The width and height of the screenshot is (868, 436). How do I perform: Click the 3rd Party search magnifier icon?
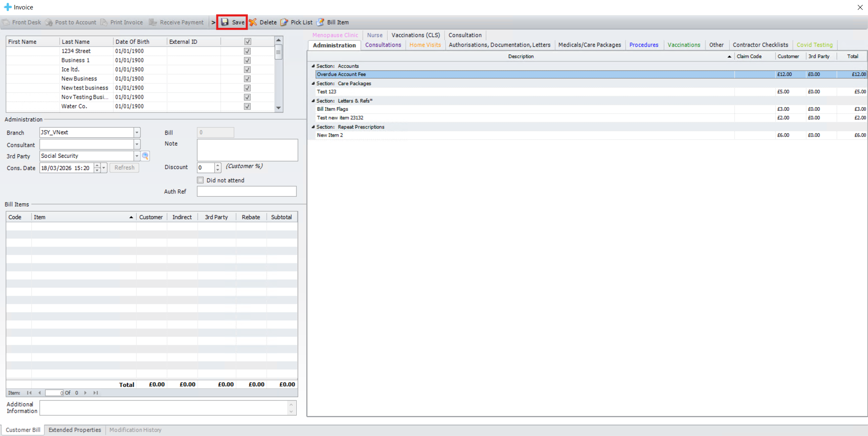[x=145, y=156]
